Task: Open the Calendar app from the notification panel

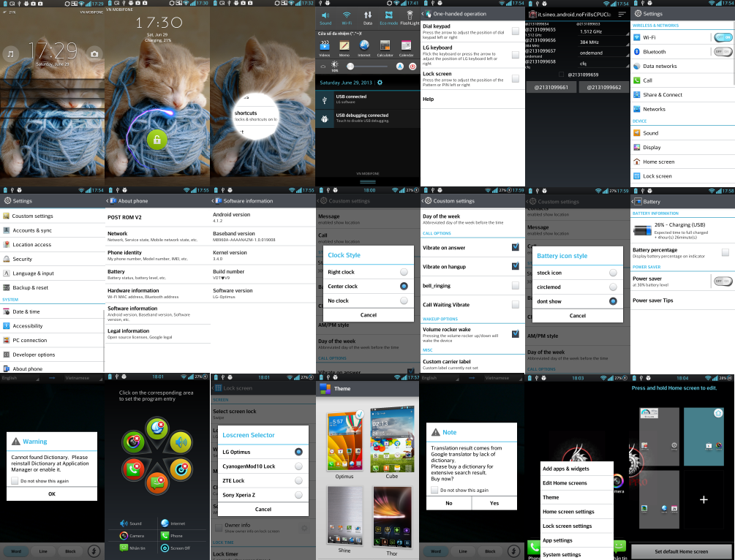Action: click(406, 48)
